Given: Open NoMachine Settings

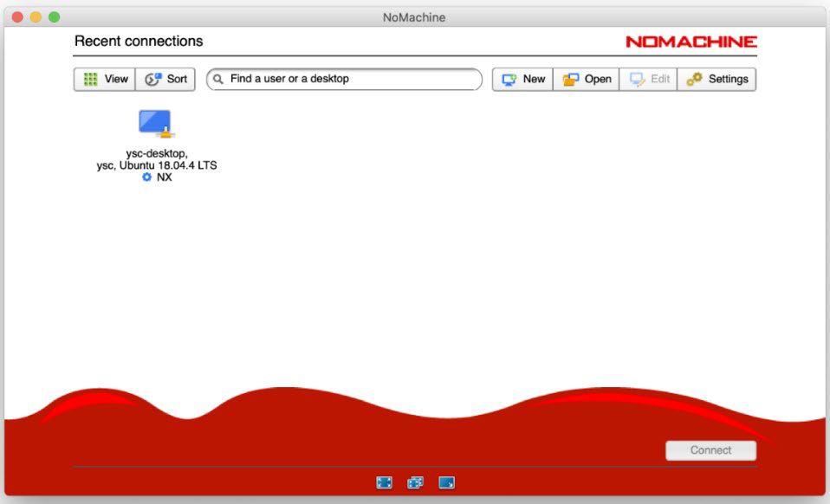Looking at the screenshot, I should pyautogui.click(x=717, y=80).
